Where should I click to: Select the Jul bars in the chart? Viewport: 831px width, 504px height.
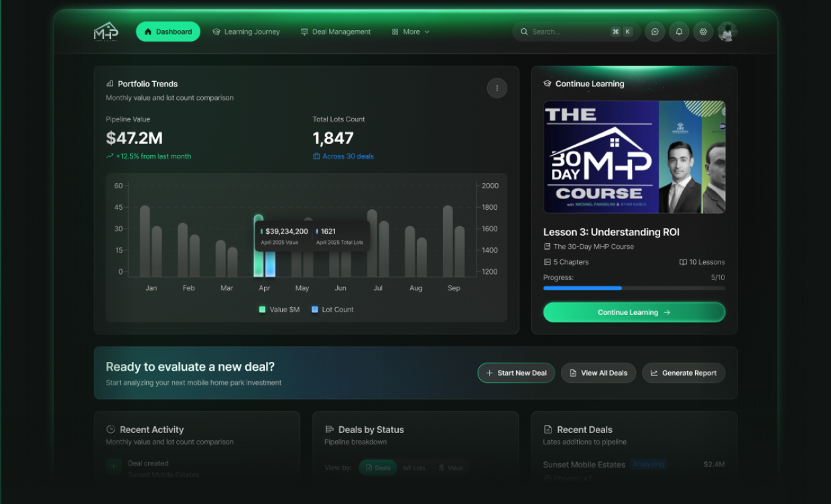tap(378, 243)
